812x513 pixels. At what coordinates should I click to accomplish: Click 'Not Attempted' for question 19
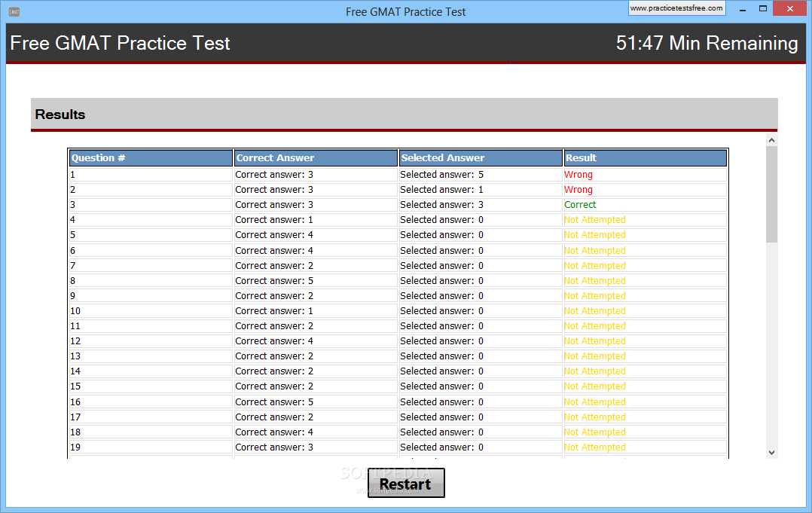(594, 447)
